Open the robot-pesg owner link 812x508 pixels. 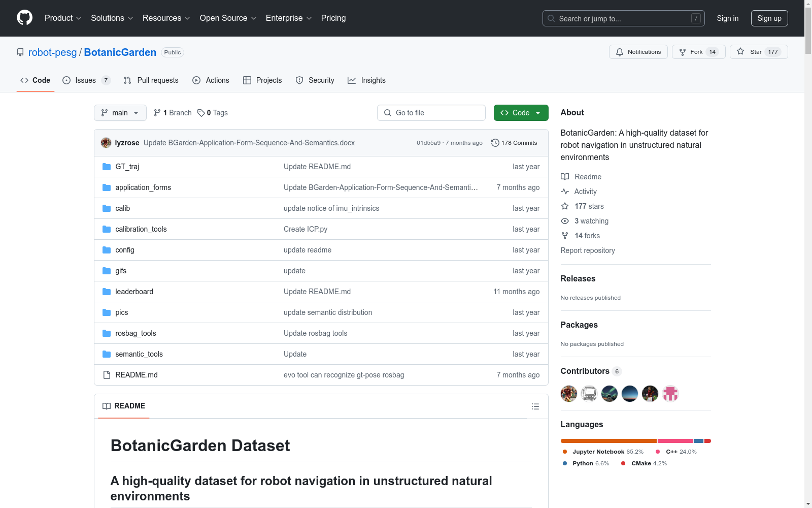coord(52,52)
